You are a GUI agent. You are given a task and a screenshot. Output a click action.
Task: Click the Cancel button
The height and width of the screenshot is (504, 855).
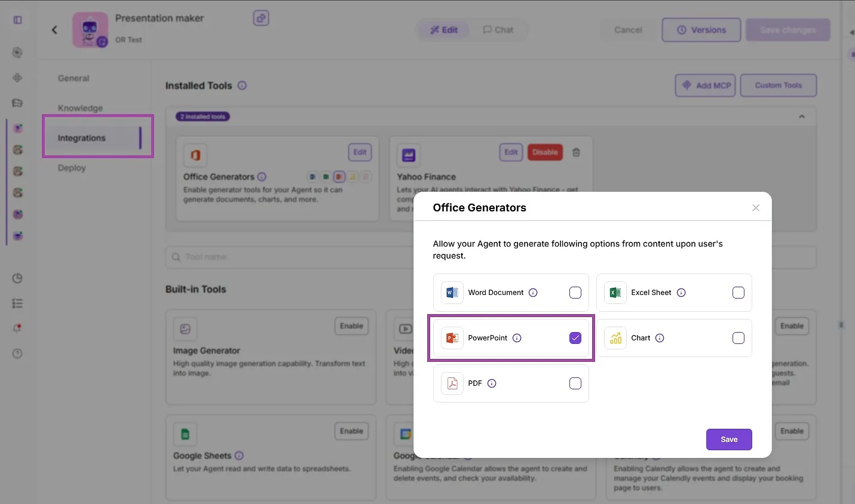point(628,30)
